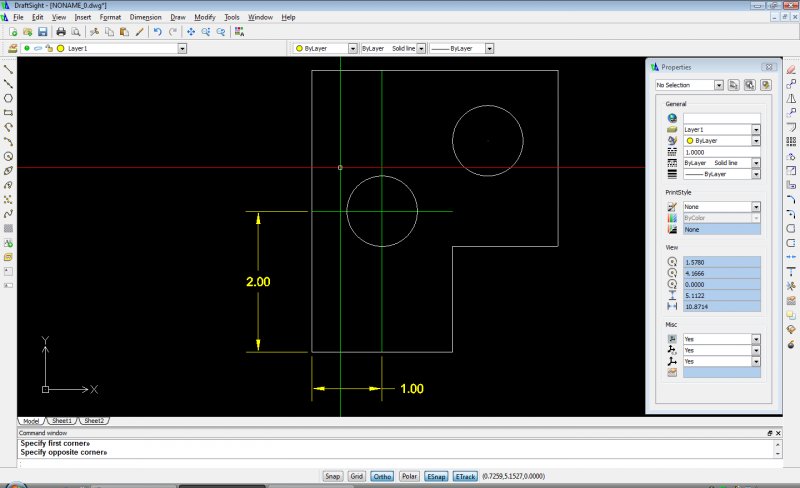Image resolution: width=800 pixels, height=488 pixels.
Task: Click the Open file icon
Action: point(28,32)
